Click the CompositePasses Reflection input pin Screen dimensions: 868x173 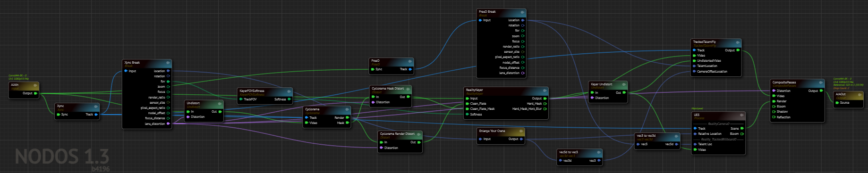coord(774,117)
